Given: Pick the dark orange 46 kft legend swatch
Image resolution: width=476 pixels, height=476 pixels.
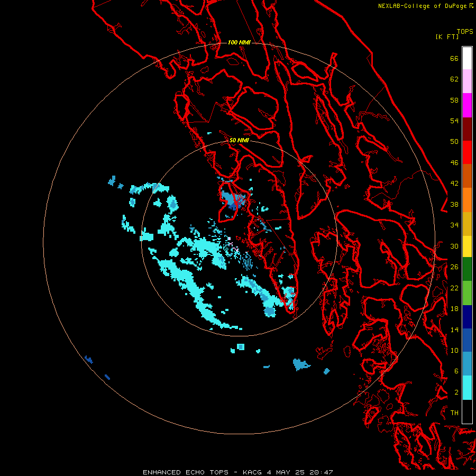Looking at the screenshot, I should pos(467,176).
